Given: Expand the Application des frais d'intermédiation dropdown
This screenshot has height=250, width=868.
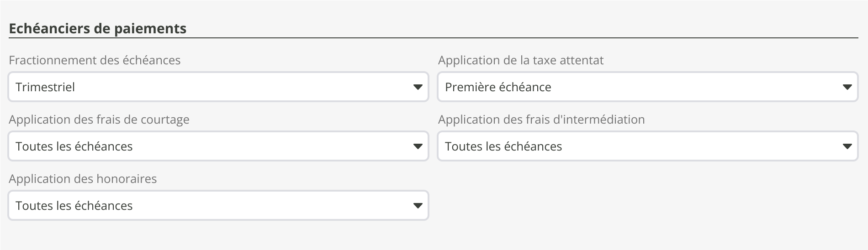Looking at the screenshot, I should click(647, 146).
